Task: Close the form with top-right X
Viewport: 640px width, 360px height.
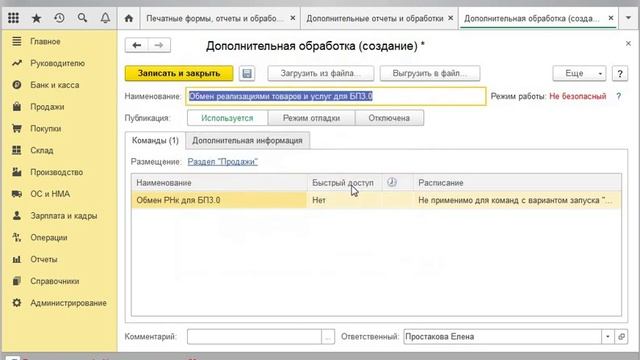Action: point(628,43)
